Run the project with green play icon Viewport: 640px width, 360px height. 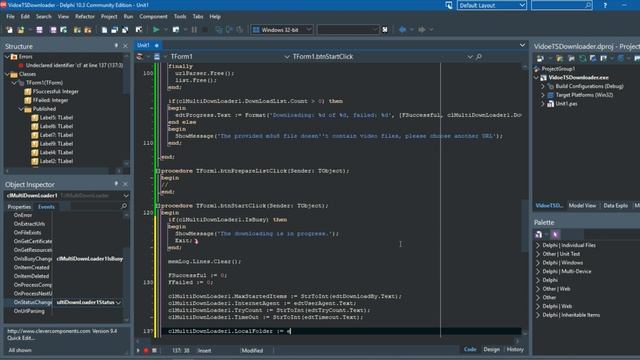click(x=156, y=30)
